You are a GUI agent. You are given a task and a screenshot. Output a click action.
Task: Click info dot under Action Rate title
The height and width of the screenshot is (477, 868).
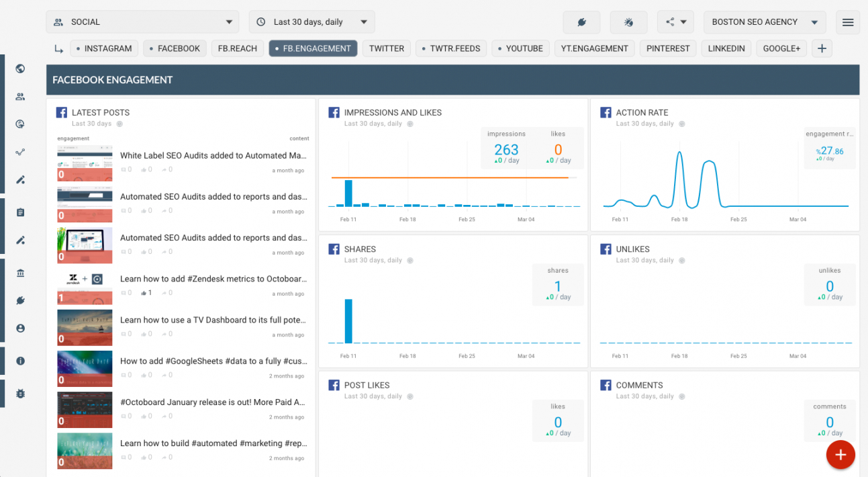point(681,124)
